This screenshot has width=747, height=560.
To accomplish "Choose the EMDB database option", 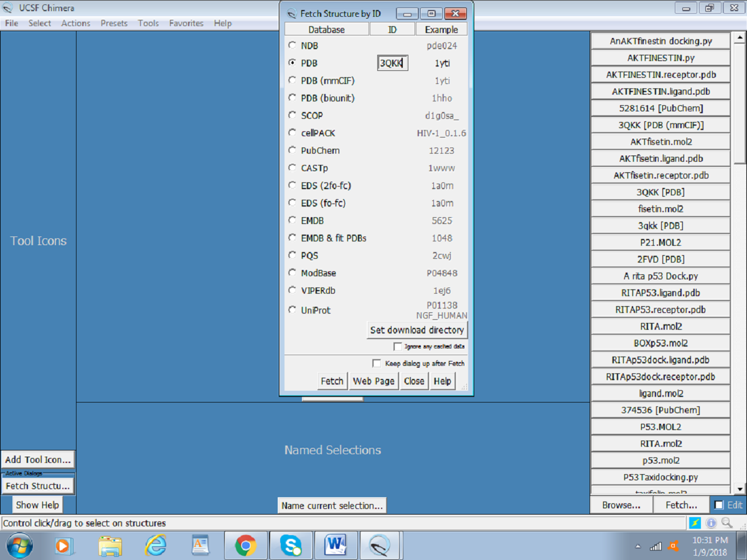I will [x=292, y=220].
